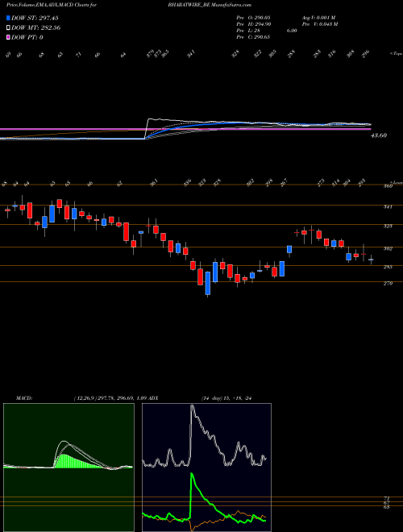Screen dimensions: 403x532
Task: Select the 'Pre V: 0.043 M' value
Action: (x=319, y=24)
